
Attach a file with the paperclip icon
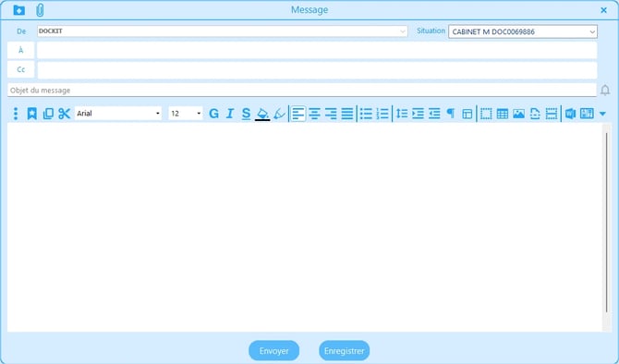tap(40, 10)
